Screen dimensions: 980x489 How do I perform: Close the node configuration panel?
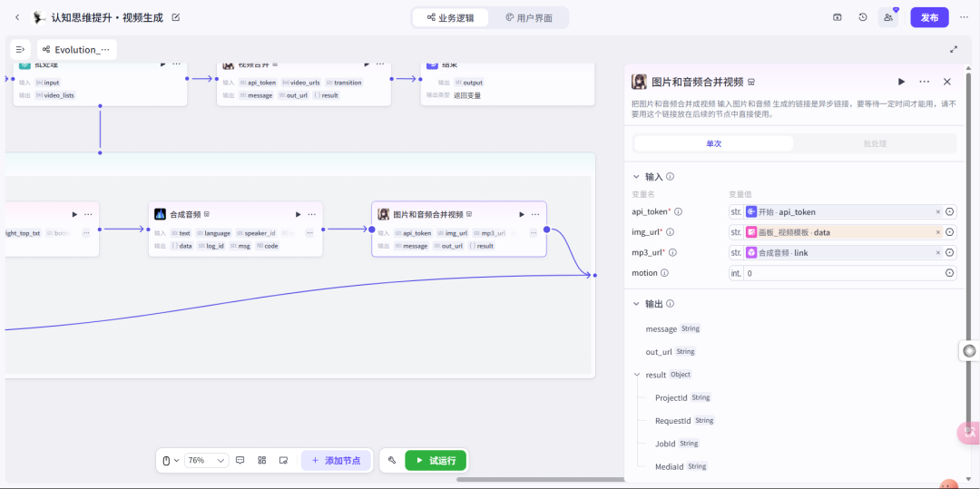[946, 82]
